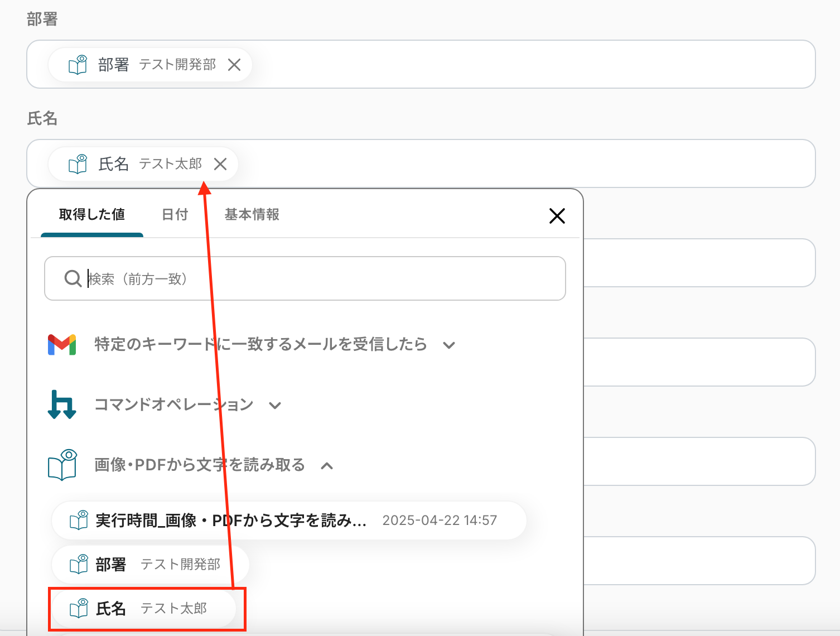The width and height of the screenshot is (840, 636).
Task: Open the 基本情報 tab
Action: 252,215
